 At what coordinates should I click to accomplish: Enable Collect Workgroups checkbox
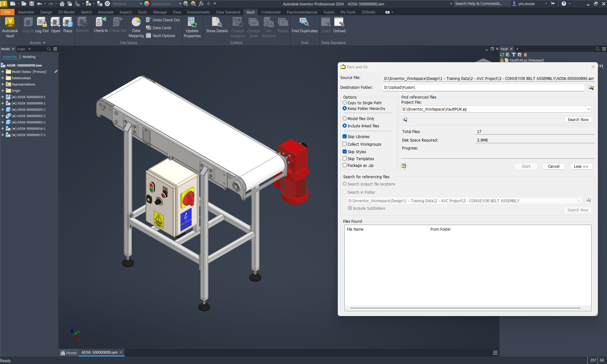[x=345, y=144]
